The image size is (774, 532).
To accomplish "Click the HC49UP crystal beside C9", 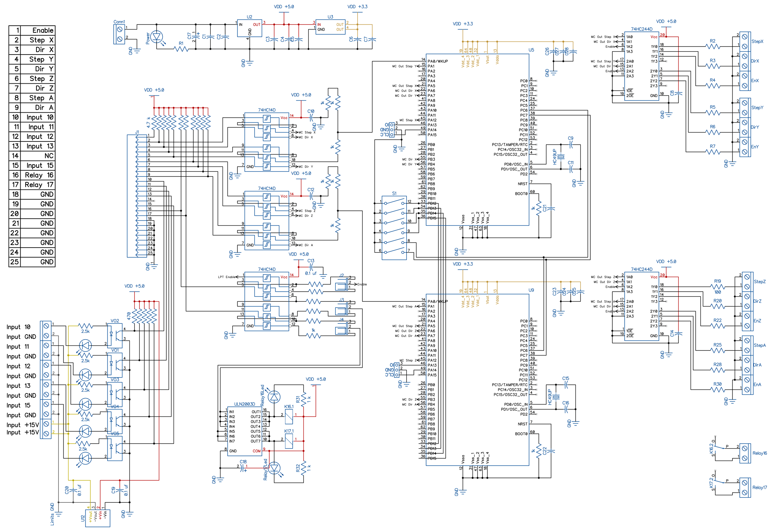I will point(560,157).
